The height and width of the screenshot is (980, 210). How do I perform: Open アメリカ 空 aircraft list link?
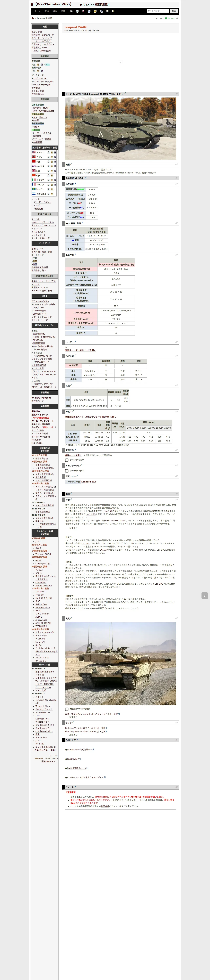pos(48,152)
